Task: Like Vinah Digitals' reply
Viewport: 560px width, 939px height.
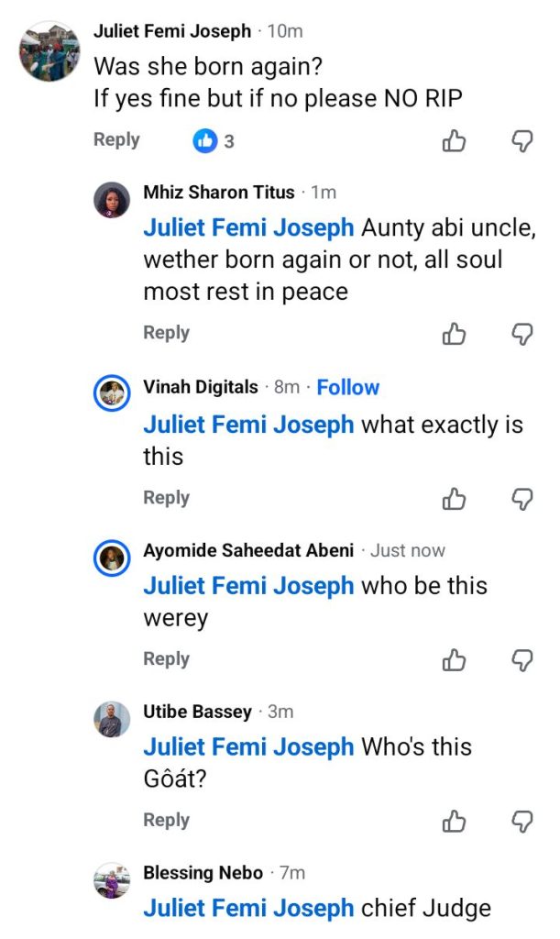Action: tap(455, 499)
